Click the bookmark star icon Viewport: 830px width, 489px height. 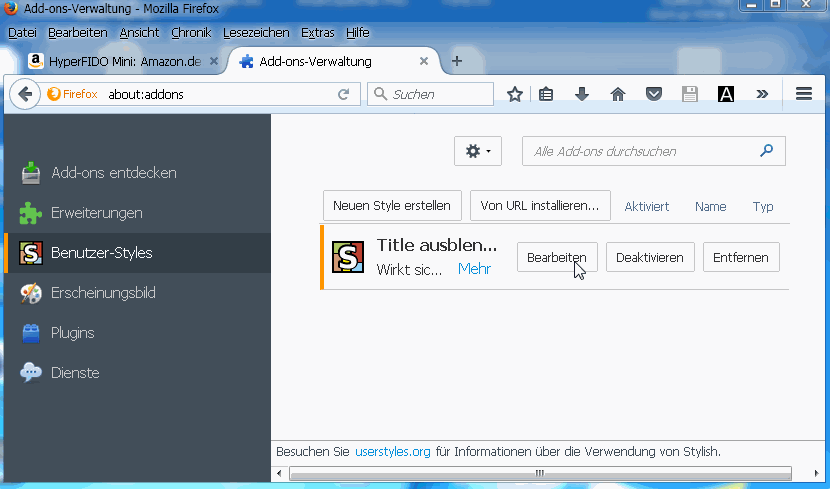coord(515,94)
